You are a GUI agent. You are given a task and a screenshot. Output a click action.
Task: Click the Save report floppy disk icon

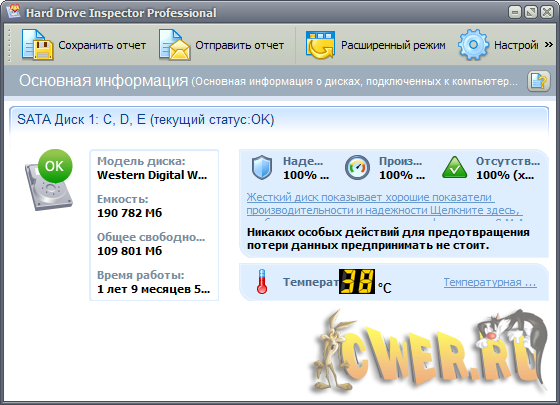[x=38, y=45]
